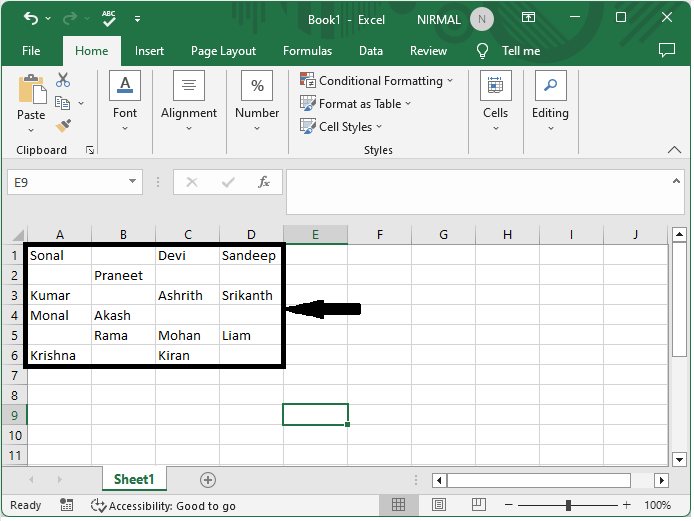Open Ribbon Display Options icon

528,18
